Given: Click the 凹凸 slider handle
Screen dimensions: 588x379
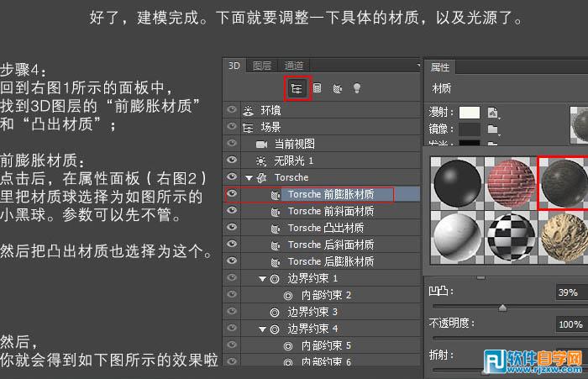Looking at the screenshot, I should 502,308.
